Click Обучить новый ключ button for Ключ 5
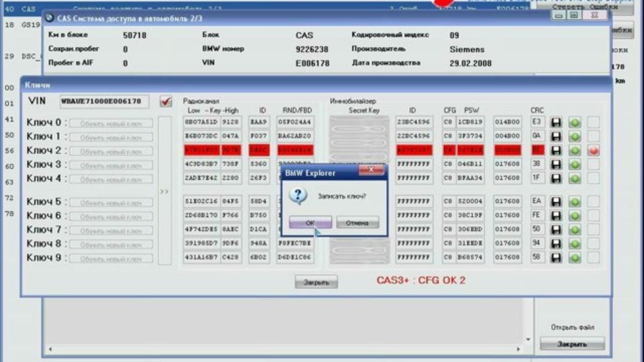Image resolution: width=644 pixels, height=362 pixels. [x=111, y=203]
